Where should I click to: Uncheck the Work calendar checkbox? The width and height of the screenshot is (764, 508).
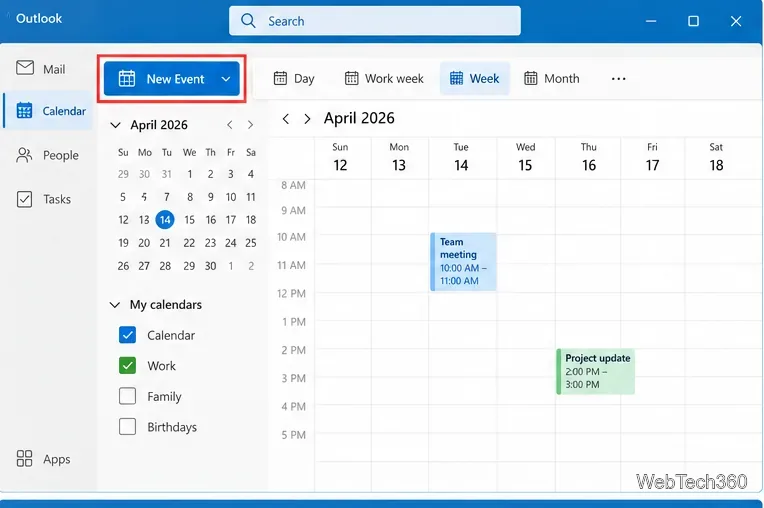coord(127,365)
